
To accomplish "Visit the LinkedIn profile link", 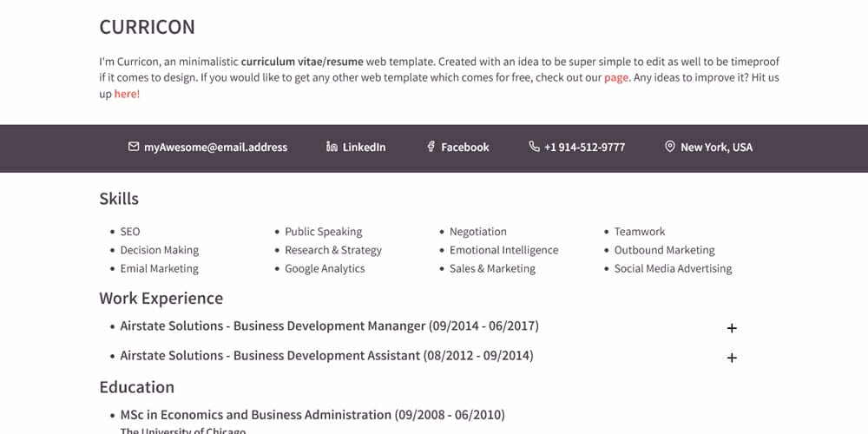I will coord(364,148).
